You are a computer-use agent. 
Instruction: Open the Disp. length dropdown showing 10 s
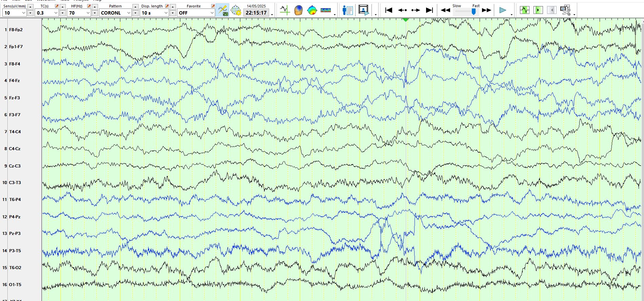coord(155,13)
